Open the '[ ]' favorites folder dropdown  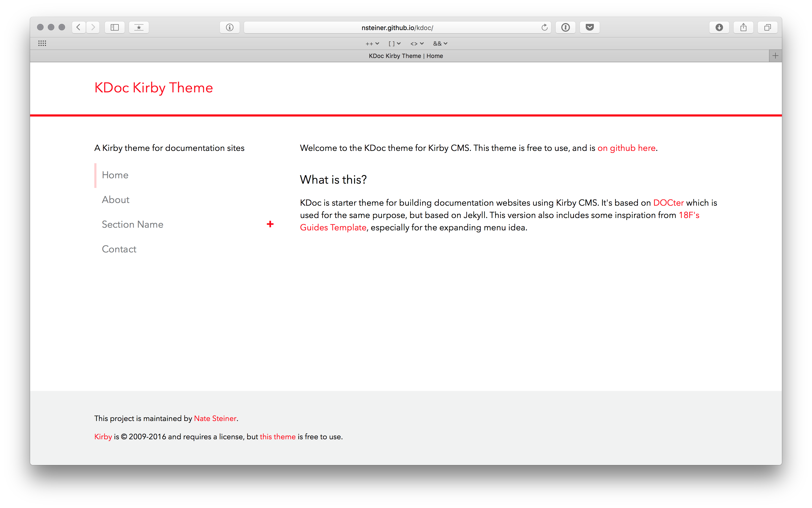[394, 44]
